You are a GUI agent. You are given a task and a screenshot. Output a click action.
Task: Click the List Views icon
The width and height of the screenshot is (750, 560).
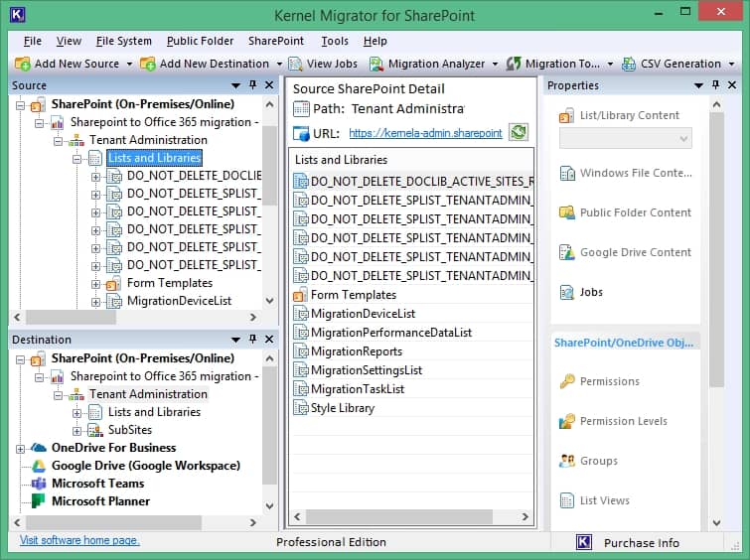pyautogui.click(x=567, y=500)
